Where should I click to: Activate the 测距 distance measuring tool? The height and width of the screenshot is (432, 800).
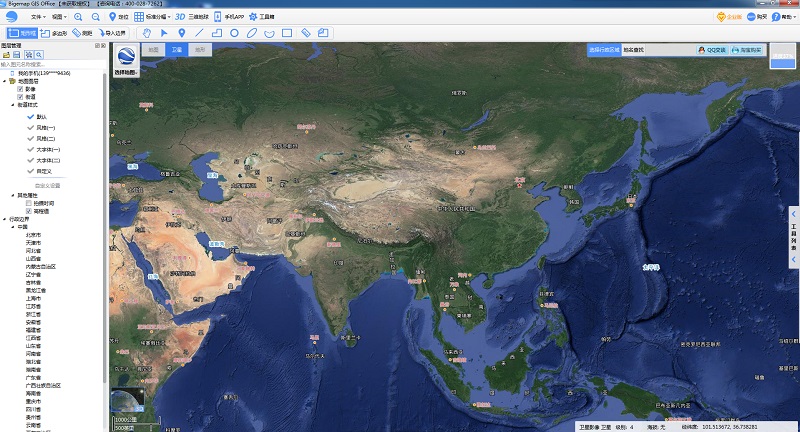pos(82,33)
